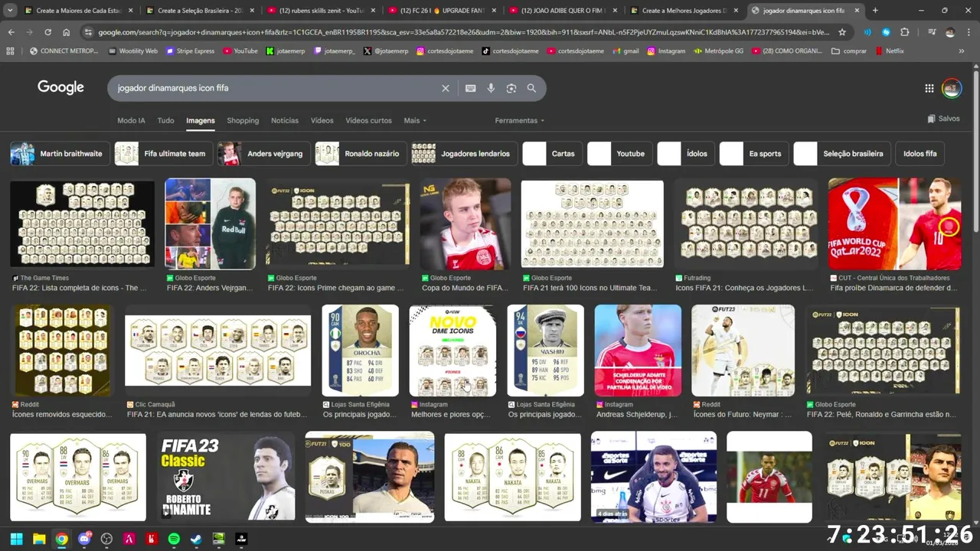The image size is (980, 551).
Task: Select the Imagens results tab
Action: (x=201, y=120)
